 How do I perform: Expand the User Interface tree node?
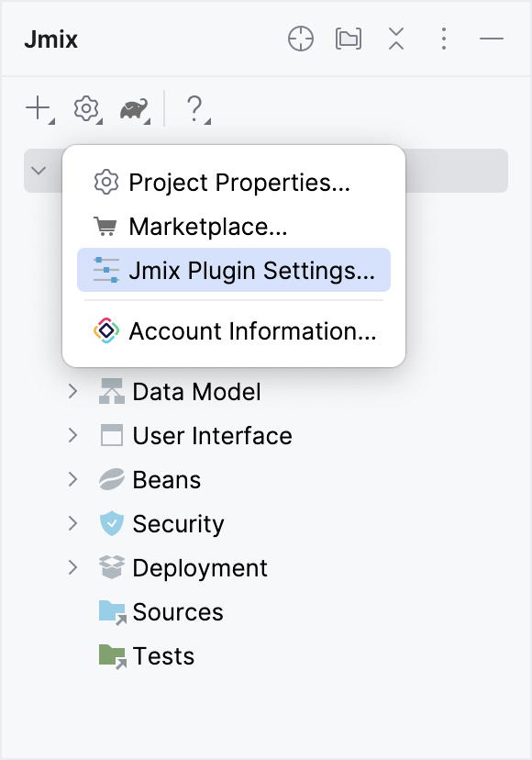point(73,435)
